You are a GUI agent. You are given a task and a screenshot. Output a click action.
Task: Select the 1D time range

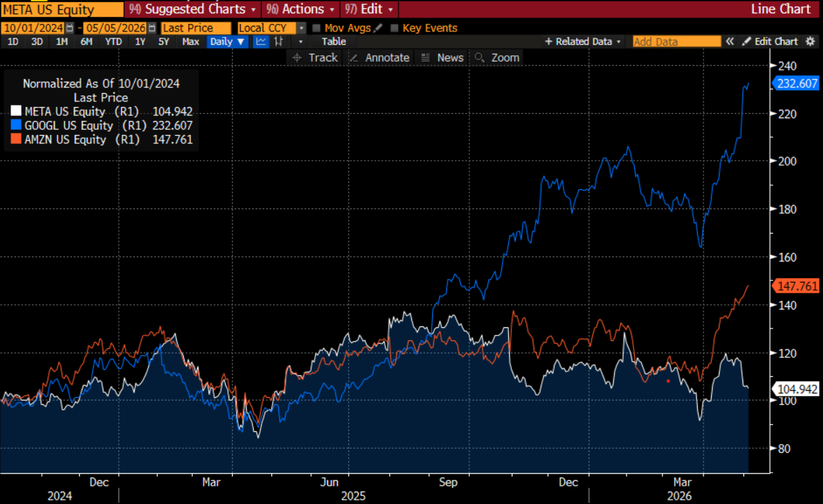pos(13,41)
